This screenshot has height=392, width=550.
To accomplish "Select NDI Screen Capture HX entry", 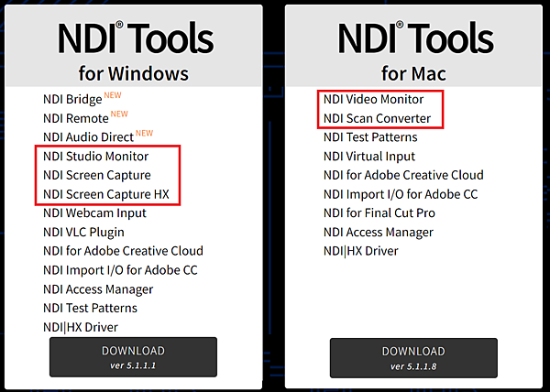I will [x=106, y=194].
